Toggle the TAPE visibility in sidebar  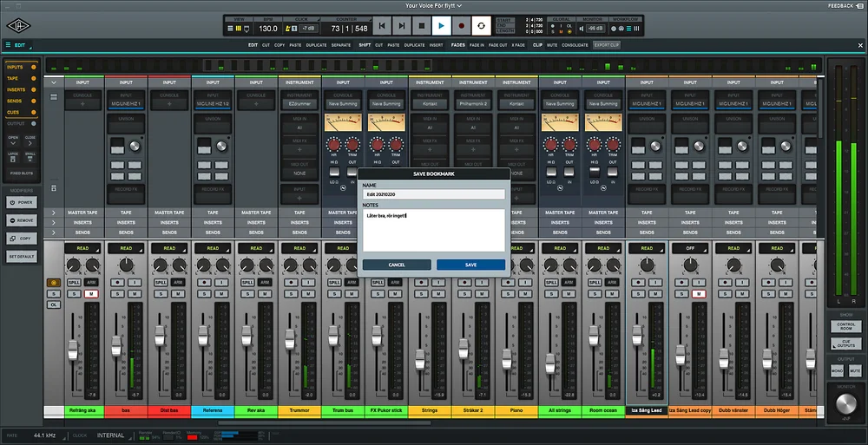(x=33, y=79)
